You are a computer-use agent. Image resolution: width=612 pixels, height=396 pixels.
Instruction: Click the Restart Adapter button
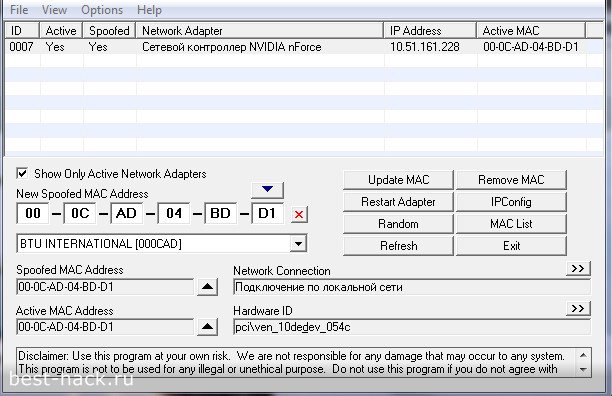(398, 202)
